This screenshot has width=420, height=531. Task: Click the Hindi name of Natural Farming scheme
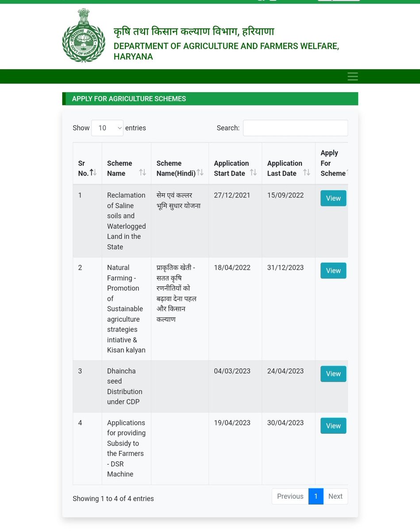tap(176, 293)
